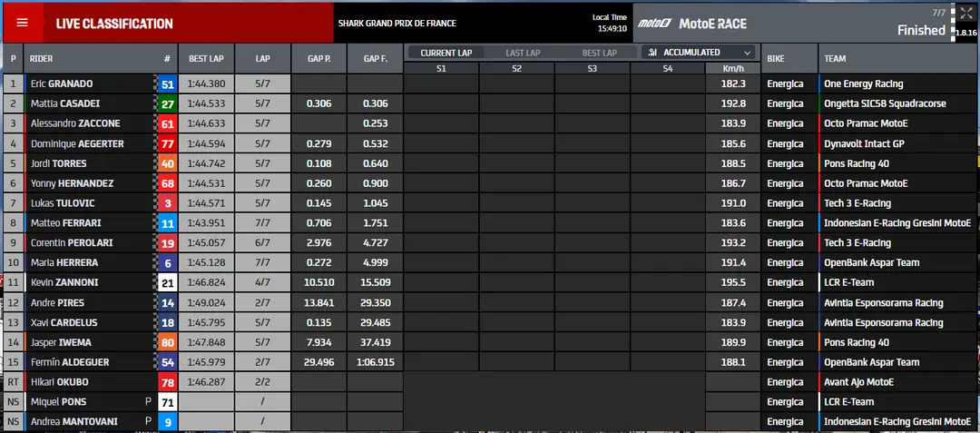The image size is (980, 433).
Task: Sort by BEST LAP column header
Action: point(206,59)
